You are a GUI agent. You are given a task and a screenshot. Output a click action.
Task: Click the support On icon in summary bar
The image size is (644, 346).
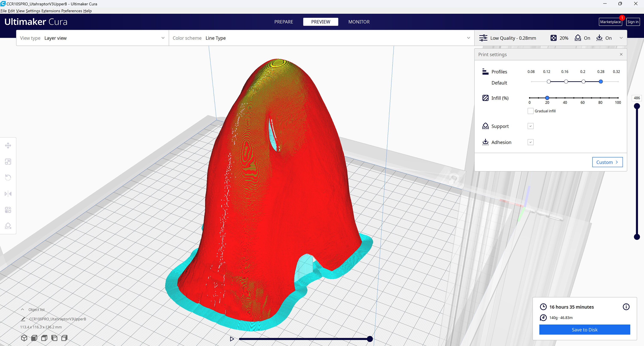[x=578, y=38]
